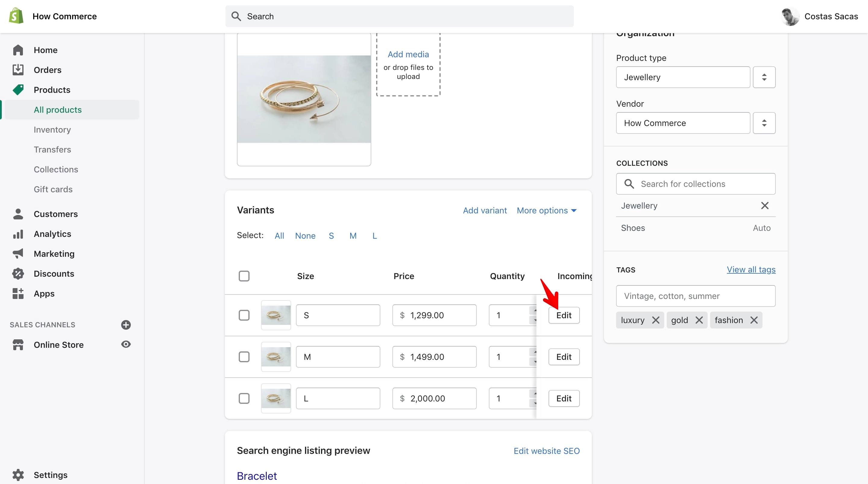Focus the top Search field

pyautogui.click(x=399, y=16)
